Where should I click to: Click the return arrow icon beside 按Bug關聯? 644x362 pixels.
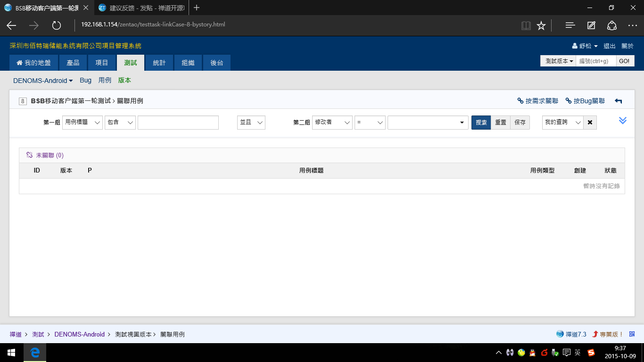click(x=619, y=101)
